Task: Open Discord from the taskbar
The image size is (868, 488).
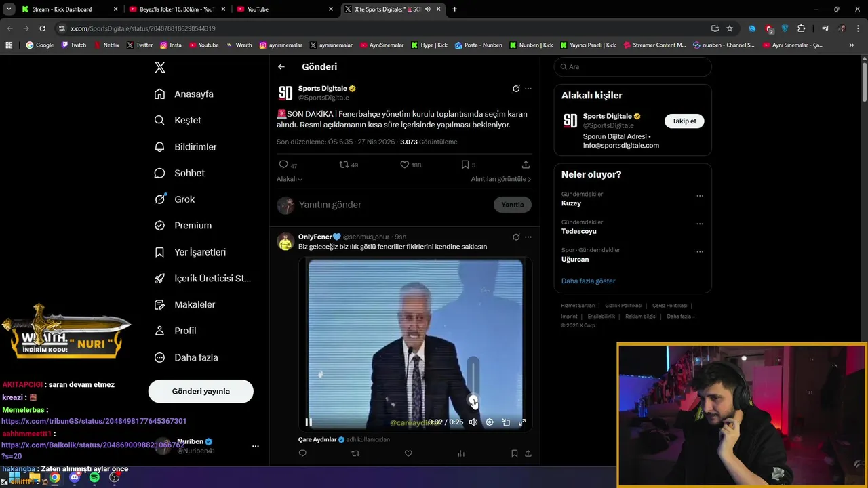Action: (x=75, y=478)
